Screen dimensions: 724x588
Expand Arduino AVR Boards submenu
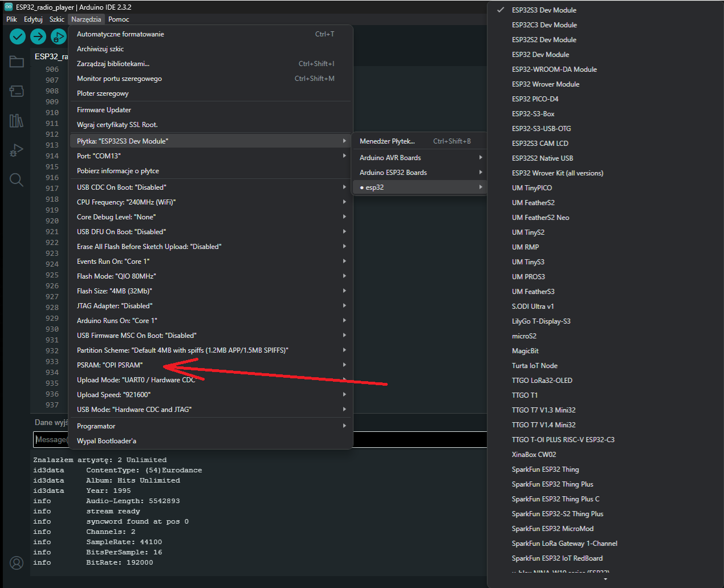[x=420, y=158]
